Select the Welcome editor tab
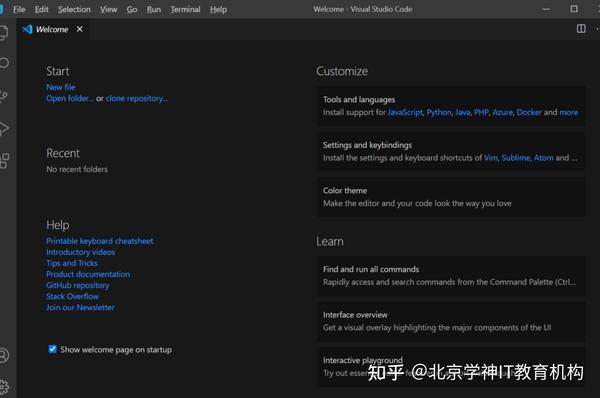This screenshot has width=600, height=398. click(52, 29)
